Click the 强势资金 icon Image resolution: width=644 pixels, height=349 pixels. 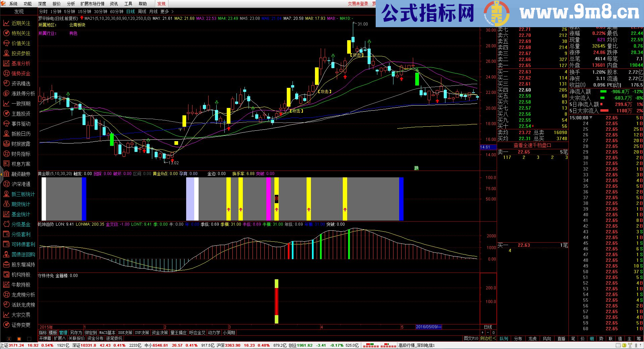[6, 73]
